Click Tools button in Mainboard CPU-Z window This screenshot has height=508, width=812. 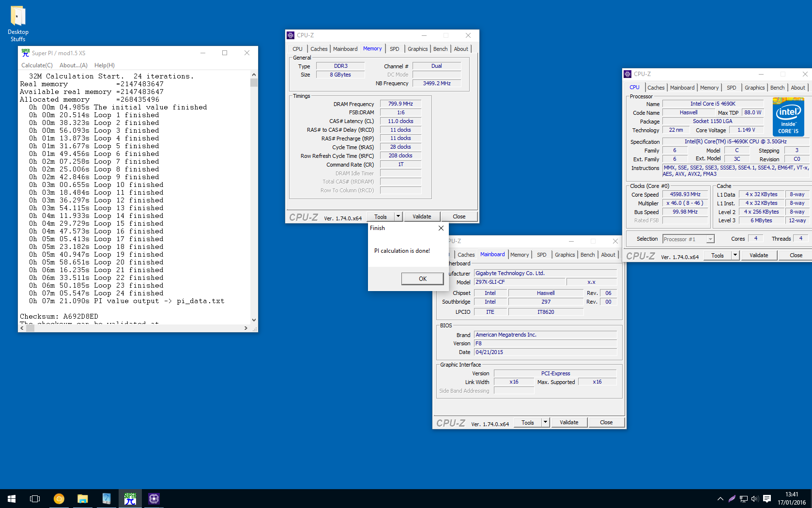[528, 422]
